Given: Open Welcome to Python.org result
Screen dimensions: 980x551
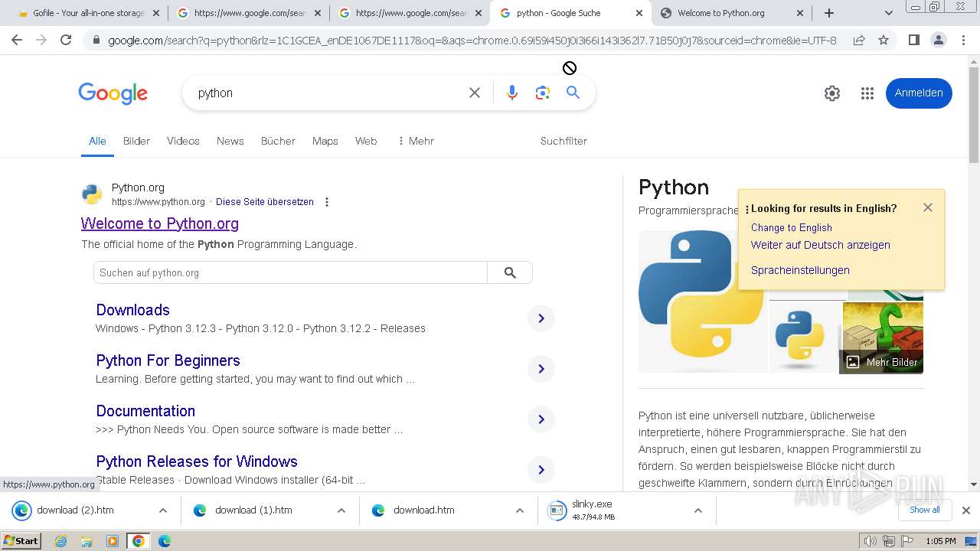Looking at the screenshot, I should (x=160, y=223).
